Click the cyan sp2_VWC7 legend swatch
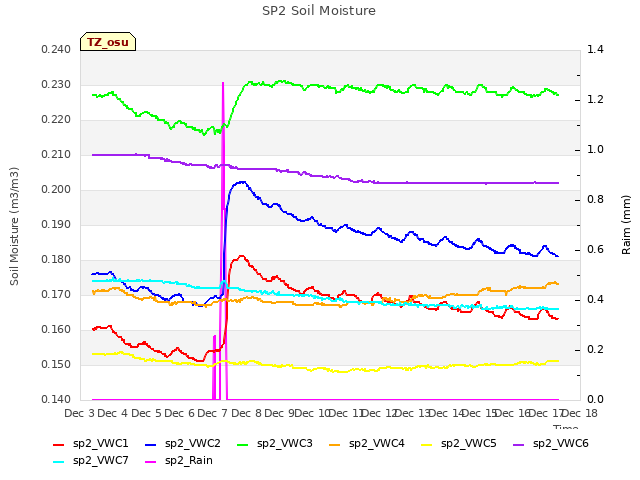This screenshot has height=480, width=640. point(59,462)
